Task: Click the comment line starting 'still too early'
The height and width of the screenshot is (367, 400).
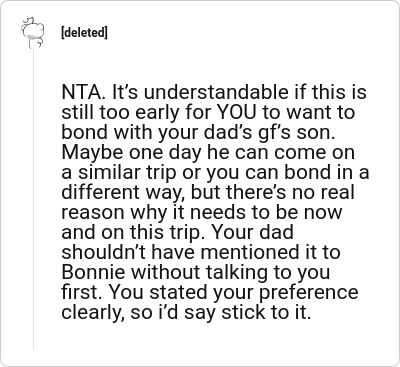Action: (208, 112)
